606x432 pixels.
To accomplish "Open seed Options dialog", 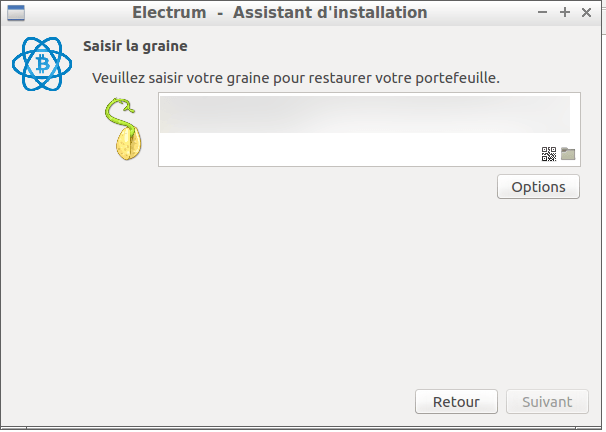I will pyautogui.click(x=538, y=187).
